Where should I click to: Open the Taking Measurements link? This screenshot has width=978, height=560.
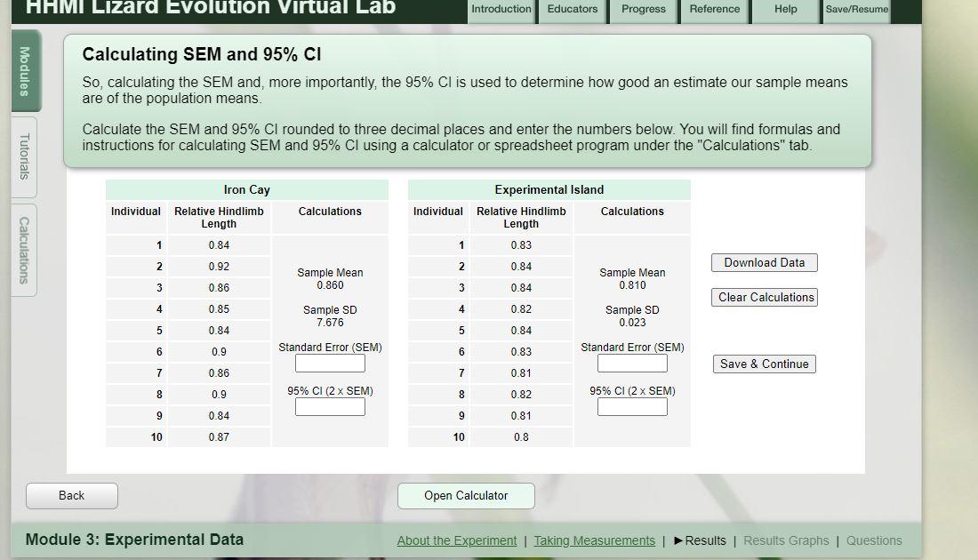click(x=594, y=540)
